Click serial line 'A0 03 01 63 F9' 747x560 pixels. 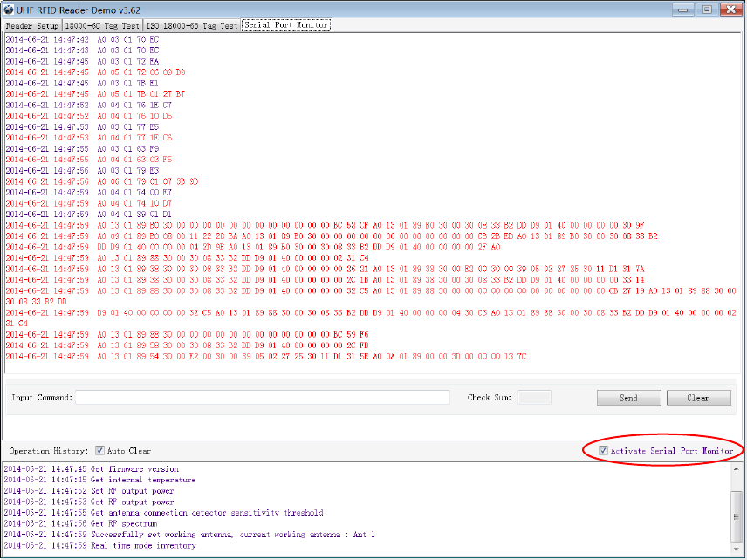82,149
